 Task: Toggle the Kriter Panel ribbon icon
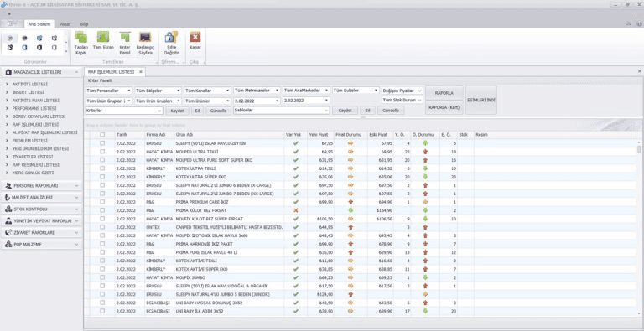[x=125, y=38]
